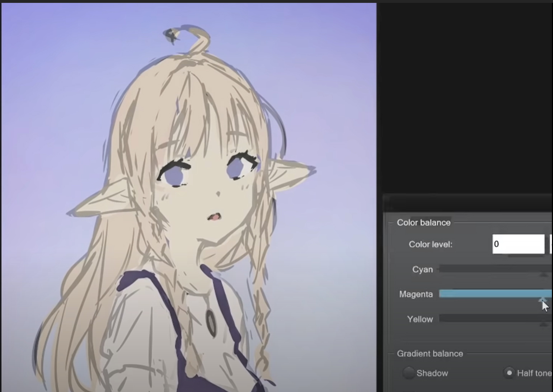Viewport: 553px width, 392px height.
Task: Grab the Cyan slider triangle handle
Action: point(543,275)
